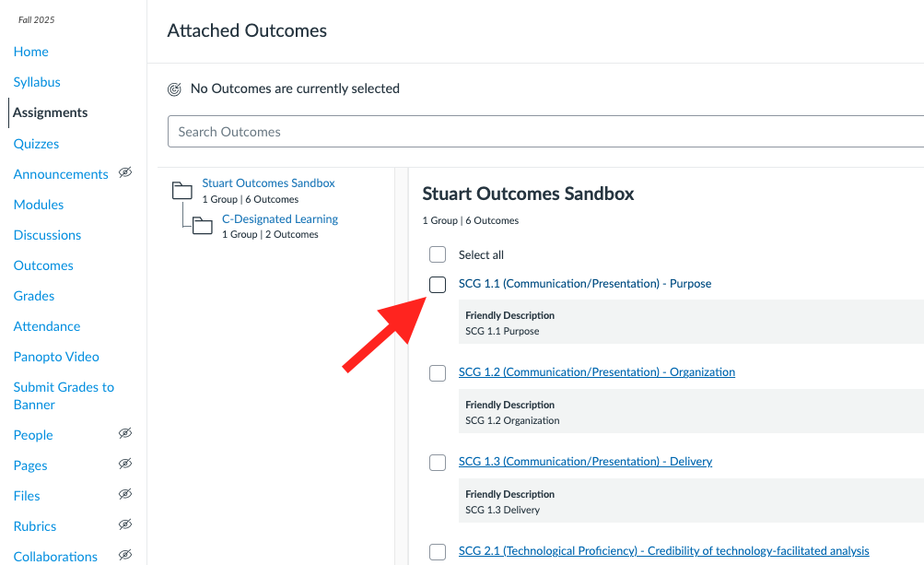Screen dimensions: 924x565
Task: Click the crossed-out eye icon beside Pages
Action: (125, 464)
